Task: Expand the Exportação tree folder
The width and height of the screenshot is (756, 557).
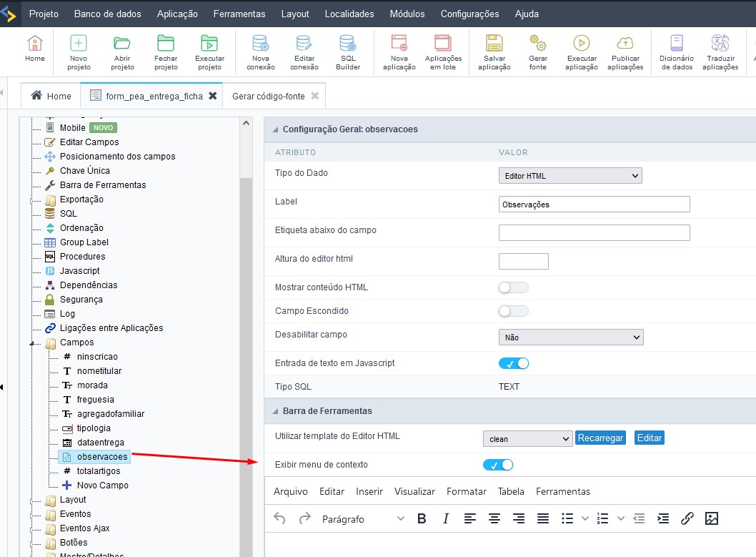Action: pyautogui.click(x=32, y=200)
